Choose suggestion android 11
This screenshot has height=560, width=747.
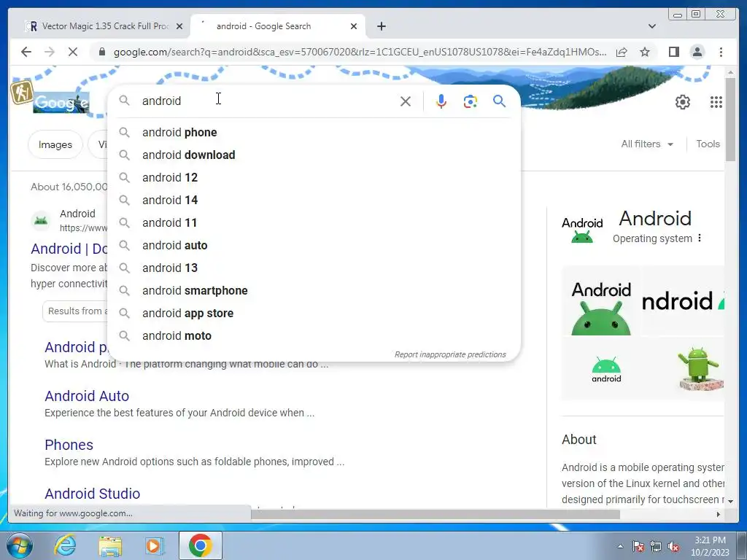point(314,223)
